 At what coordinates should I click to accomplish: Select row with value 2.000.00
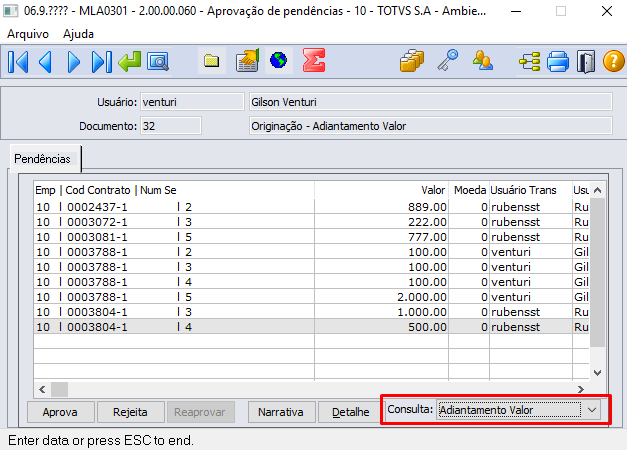pos(312,297)
